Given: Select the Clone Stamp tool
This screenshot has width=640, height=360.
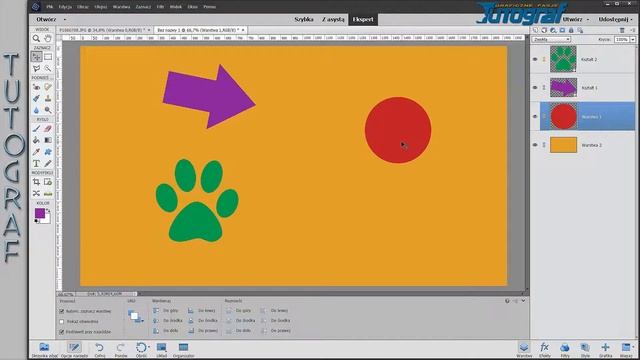Looking at the screenshot, I should 48,98.
